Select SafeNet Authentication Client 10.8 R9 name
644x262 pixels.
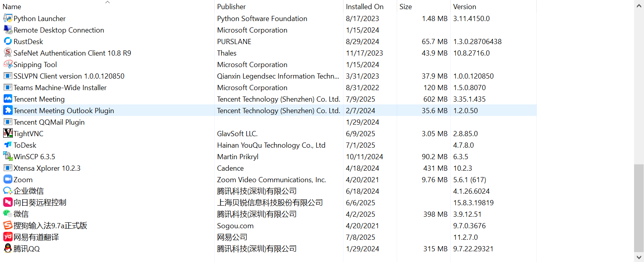tap(72, 53)
